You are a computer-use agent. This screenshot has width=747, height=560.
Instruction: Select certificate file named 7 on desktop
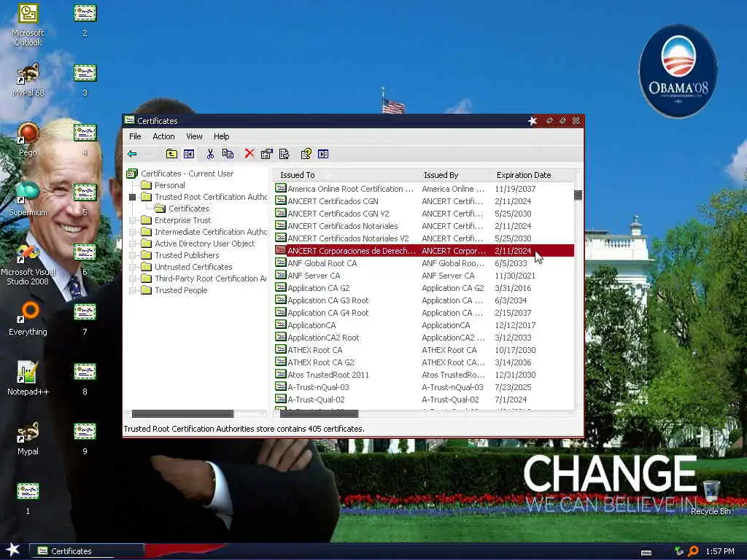click(x=85, y=319)
